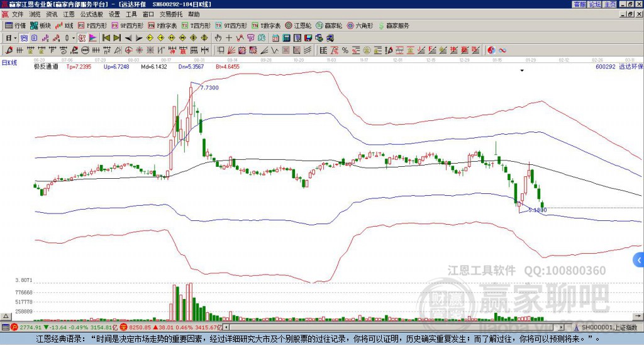
Task: Open the 工具 menu
Action: pyautogui.click(x=131, y=14)
